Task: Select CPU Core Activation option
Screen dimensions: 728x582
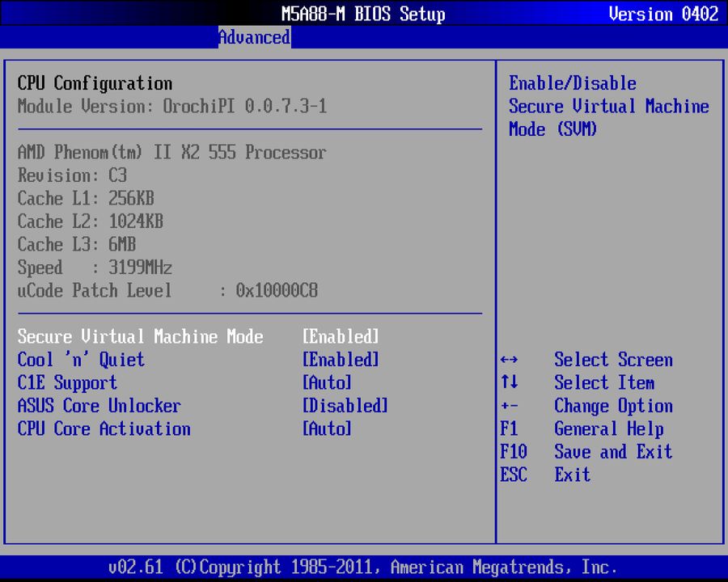Action: click(x=104, y=429)
